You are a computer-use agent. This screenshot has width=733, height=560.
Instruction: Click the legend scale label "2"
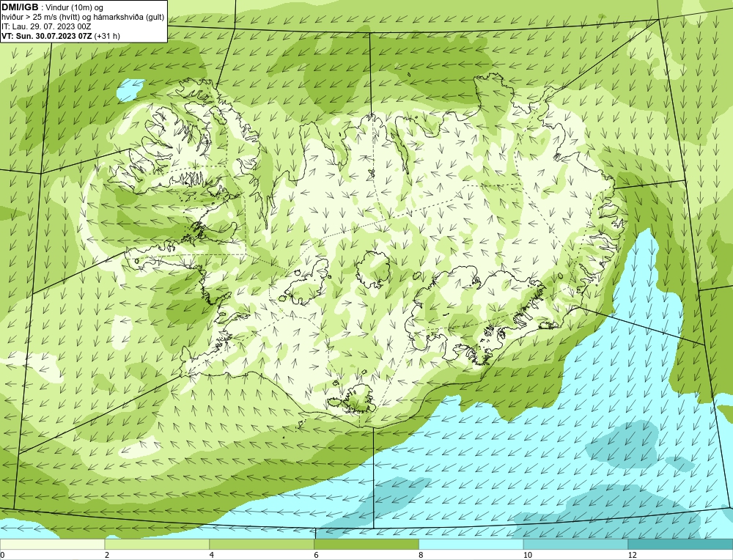tap(107, 555)
